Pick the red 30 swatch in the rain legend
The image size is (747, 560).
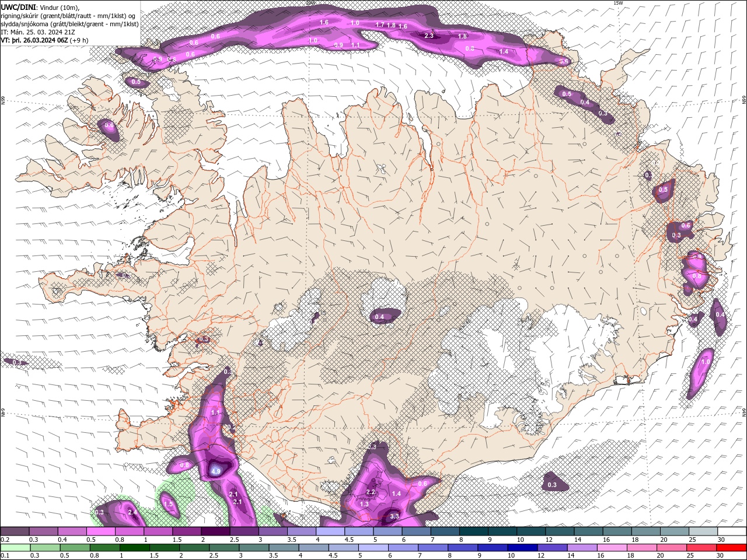[731, 547]
